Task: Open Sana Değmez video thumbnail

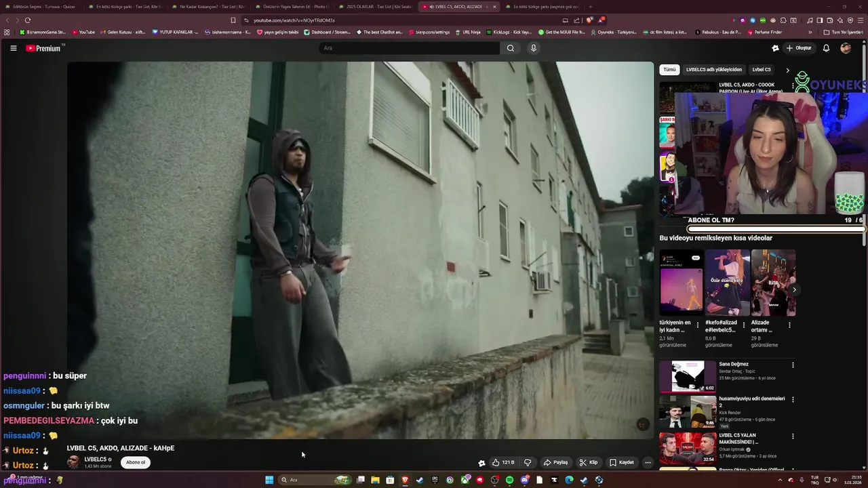Action: coord(688,376)
